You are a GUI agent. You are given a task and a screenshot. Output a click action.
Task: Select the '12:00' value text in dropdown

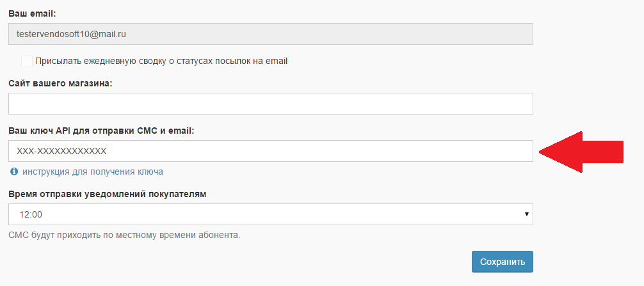[31, 214]
